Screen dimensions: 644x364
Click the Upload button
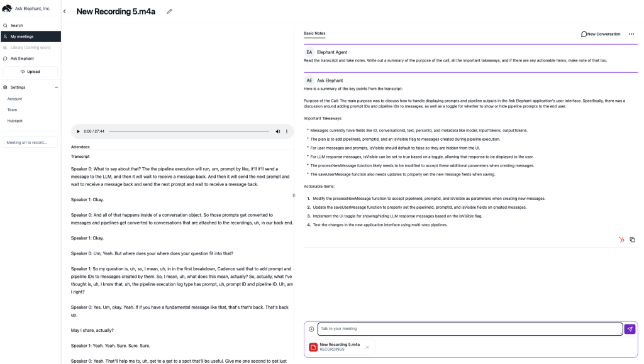click(30, 72)
